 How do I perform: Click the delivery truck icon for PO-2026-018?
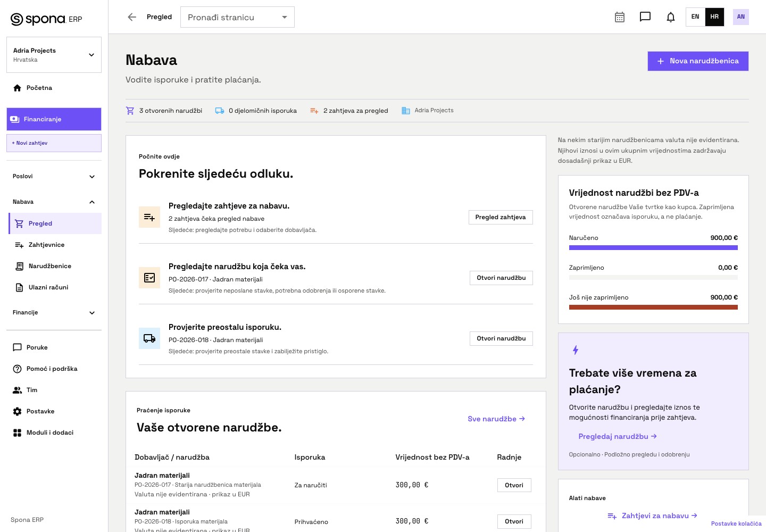(x=149, y=338)
